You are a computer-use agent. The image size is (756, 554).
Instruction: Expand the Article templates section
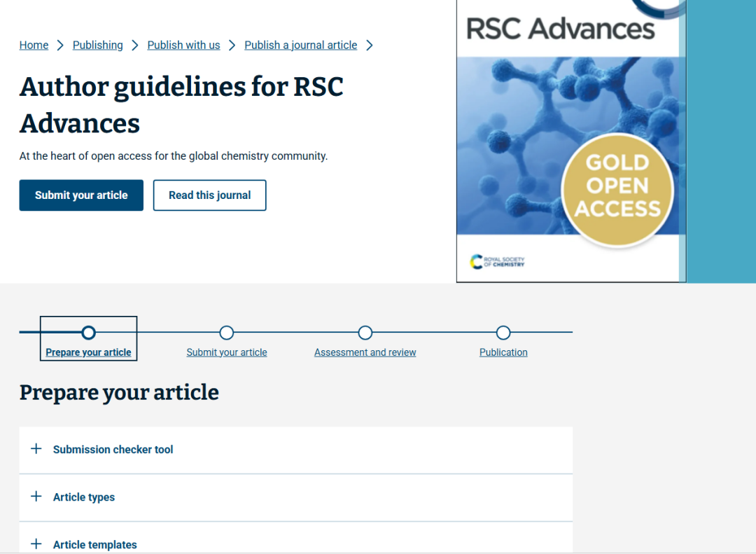coord(296,538)
